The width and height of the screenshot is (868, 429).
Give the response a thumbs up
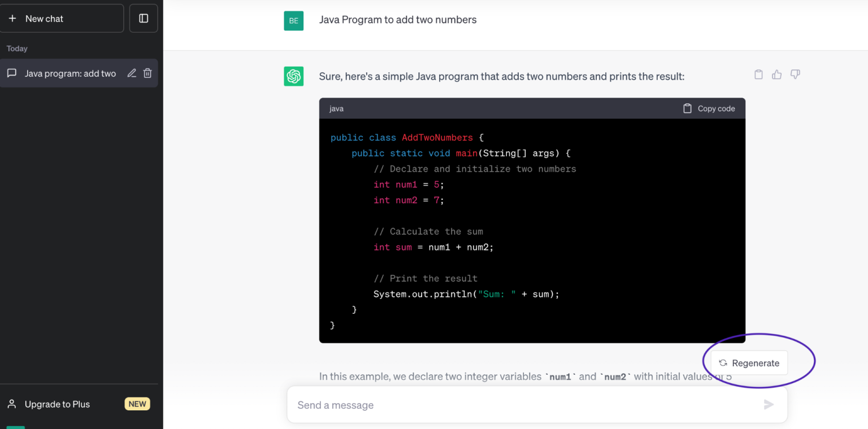[776, 74]
